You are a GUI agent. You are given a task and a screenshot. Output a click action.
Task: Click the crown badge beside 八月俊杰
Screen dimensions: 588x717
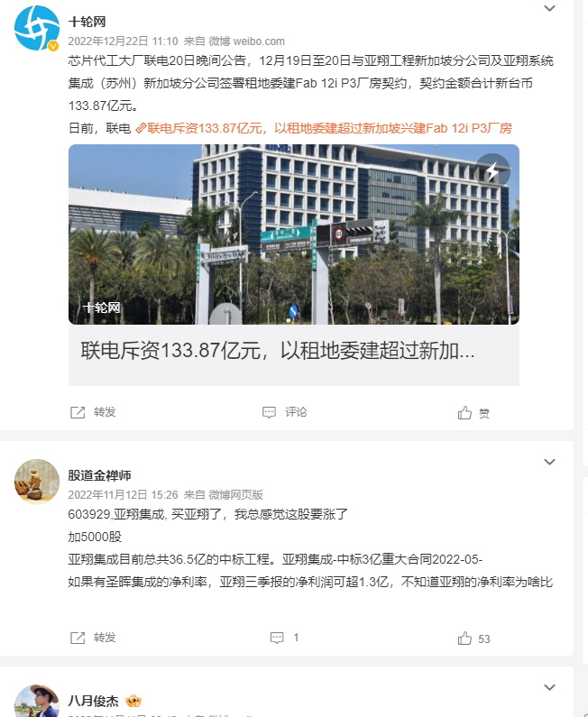click(x=133, y=701)
